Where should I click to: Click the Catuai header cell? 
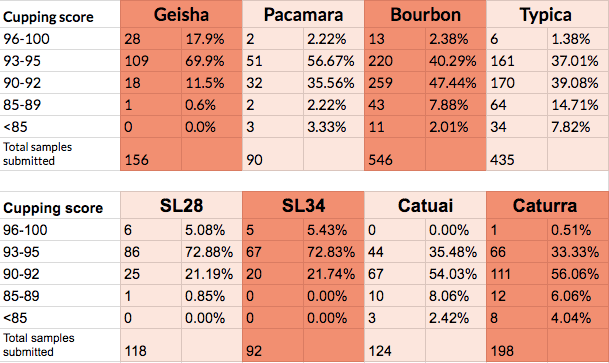click(425, 205)
